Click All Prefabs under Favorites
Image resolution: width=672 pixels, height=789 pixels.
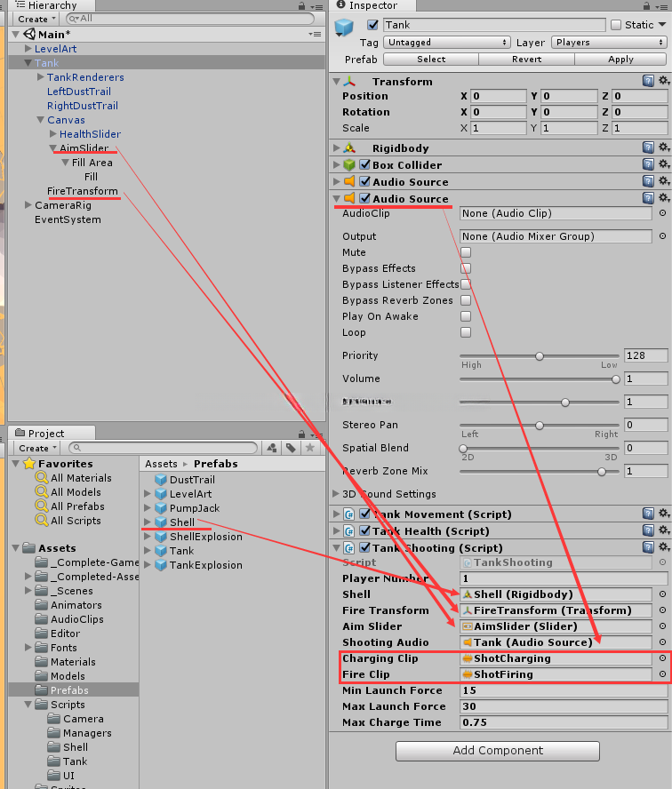pyautogui.click(x=77, y=506)
